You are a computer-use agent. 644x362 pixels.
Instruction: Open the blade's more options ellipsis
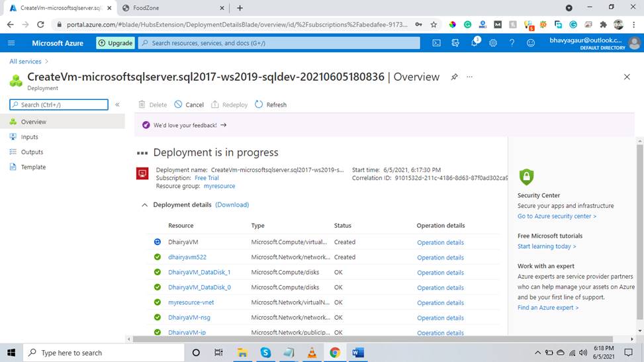(x=469, y=77)
